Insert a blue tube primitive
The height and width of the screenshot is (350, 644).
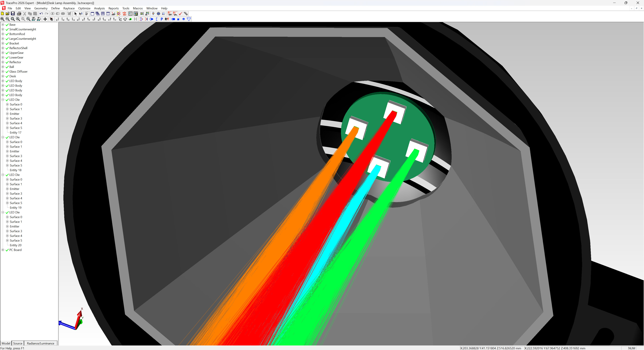pos(173,19)
